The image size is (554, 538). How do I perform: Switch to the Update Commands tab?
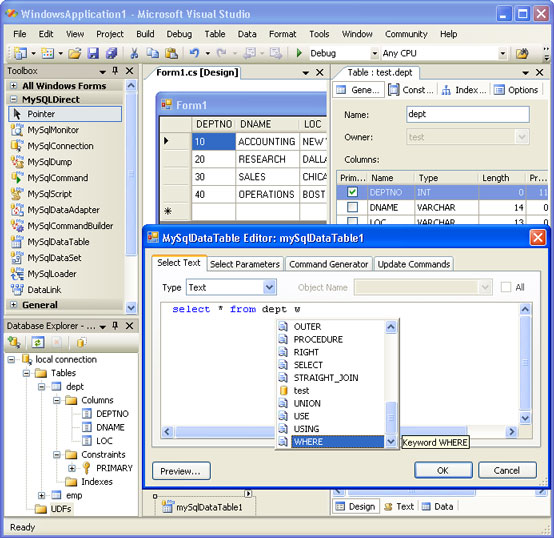(x=414, y=264)
